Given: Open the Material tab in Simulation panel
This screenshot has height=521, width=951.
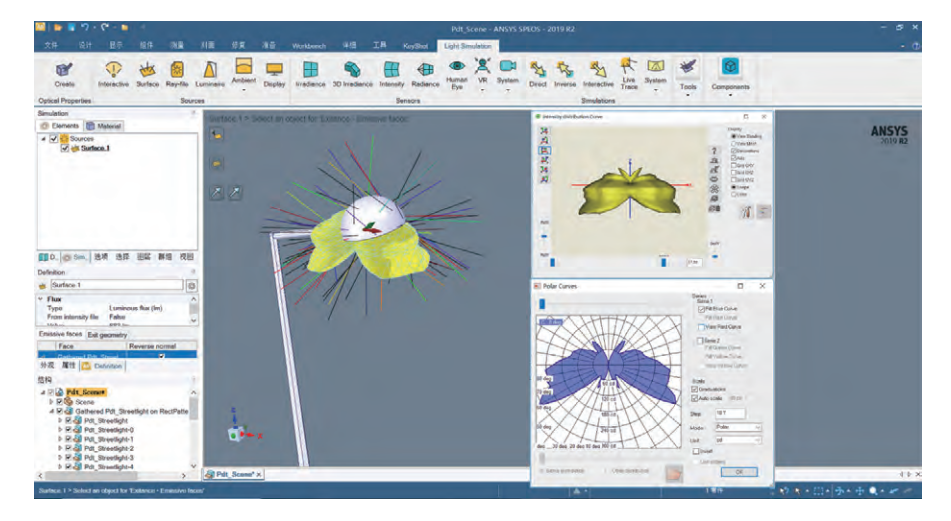Looking at the screenshot, I should [104, 126].
